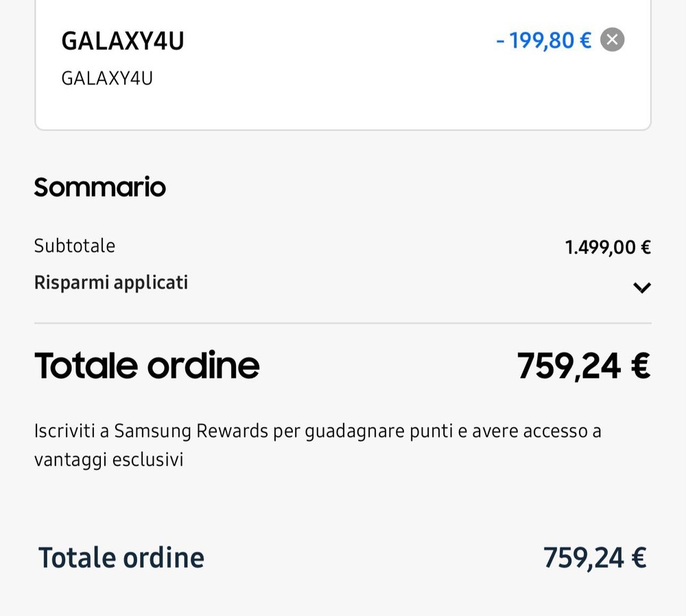Click the euro symbol of the subtotal
Viewport: 686px width, 616px height.
(645, 247)
